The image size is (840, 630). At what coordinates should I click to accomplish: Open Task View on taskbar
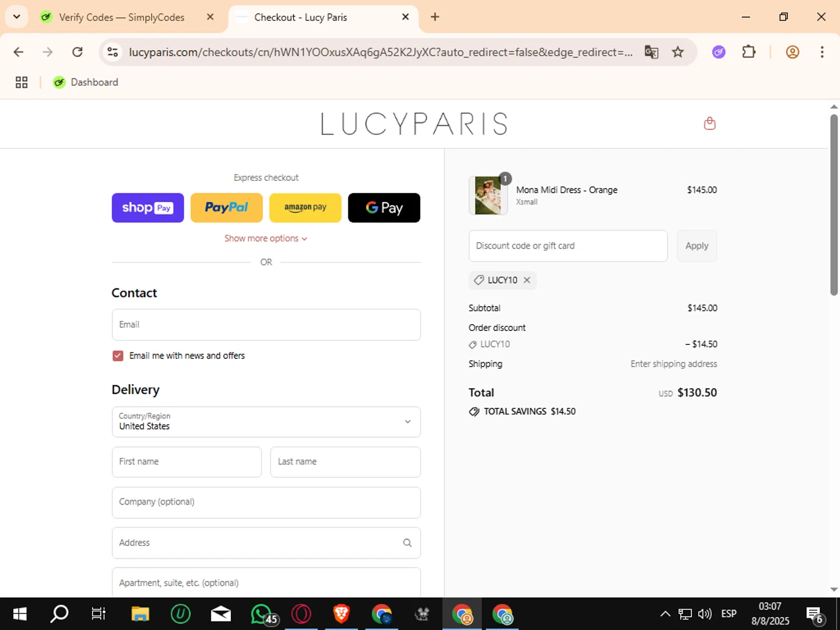pyautogui.click(x=99, y=614)
